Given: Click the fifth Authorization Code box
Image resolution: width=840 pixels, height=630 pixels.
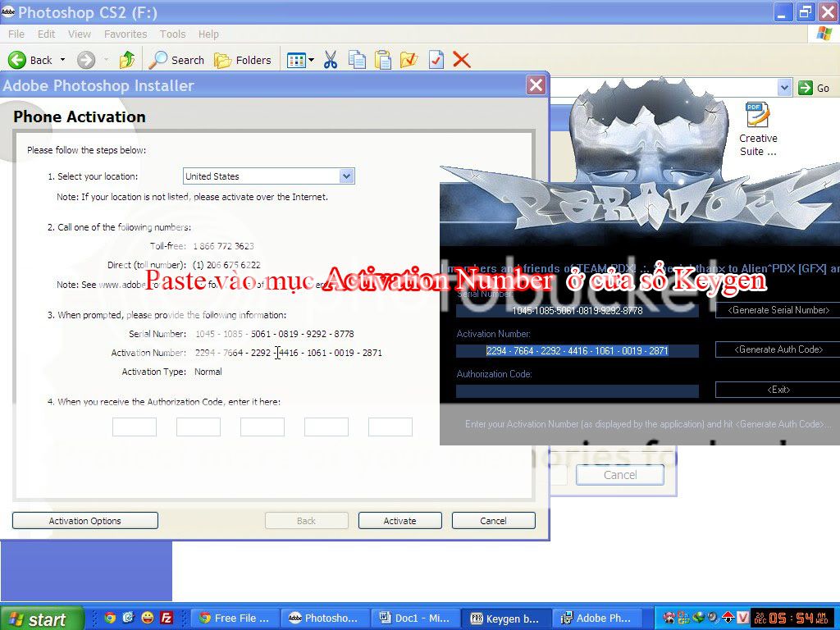Looking at the screenshot, I should [390, 427].
